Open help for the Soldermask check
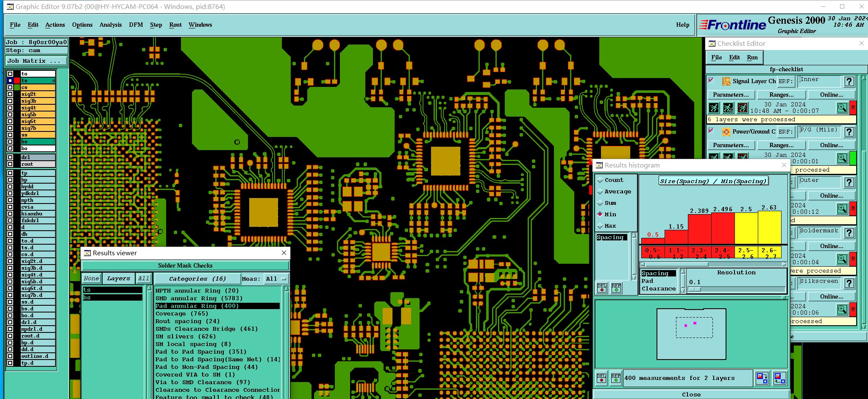The height and width of the screenshot is (399, 868). click(x=849, y=233)
